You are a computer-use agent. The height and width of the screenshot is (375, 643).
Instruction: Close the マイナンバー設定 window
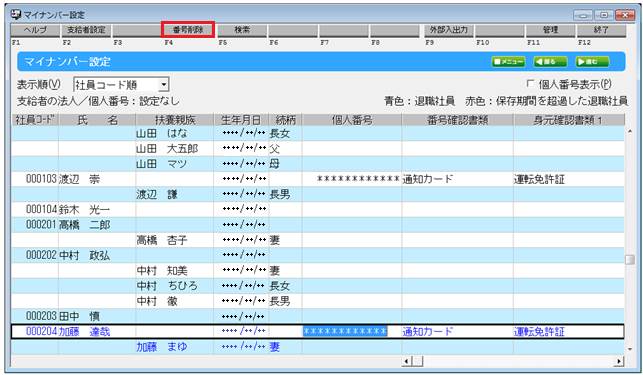(625, 15)
